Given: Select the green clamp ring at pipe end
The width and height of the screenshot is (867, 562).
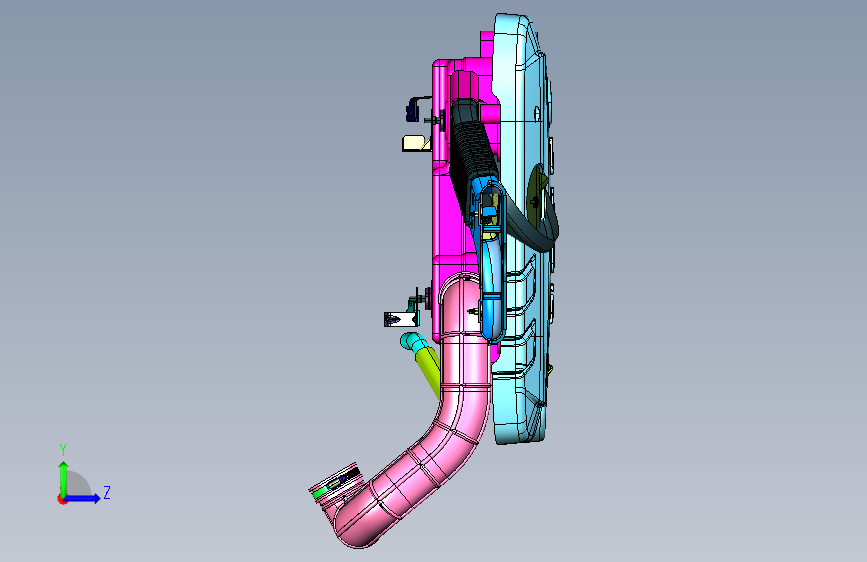Looking at the screenshot, I should 320,492.
